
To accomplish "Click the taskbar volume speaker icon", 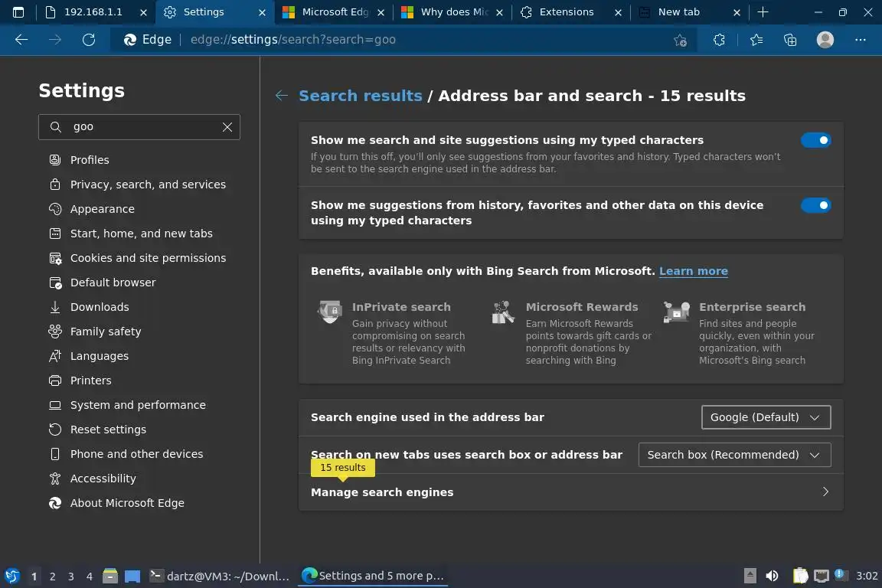I will point(772,576).
